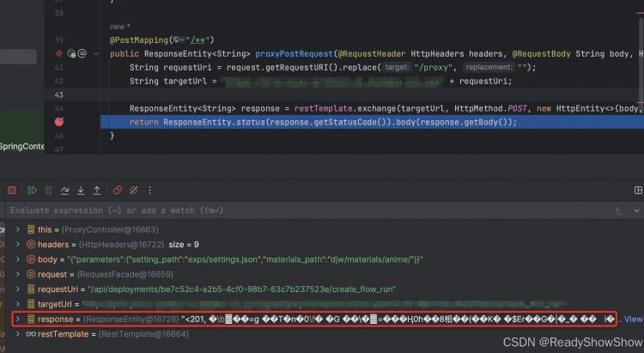Step out of the current method

[x=97, y=191]
